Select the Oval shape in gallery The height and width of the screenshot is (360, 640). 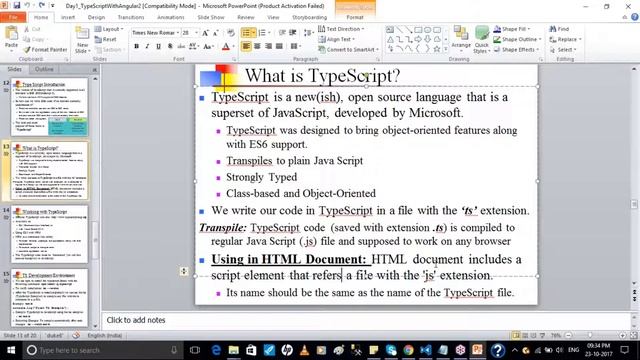(427, 30)
